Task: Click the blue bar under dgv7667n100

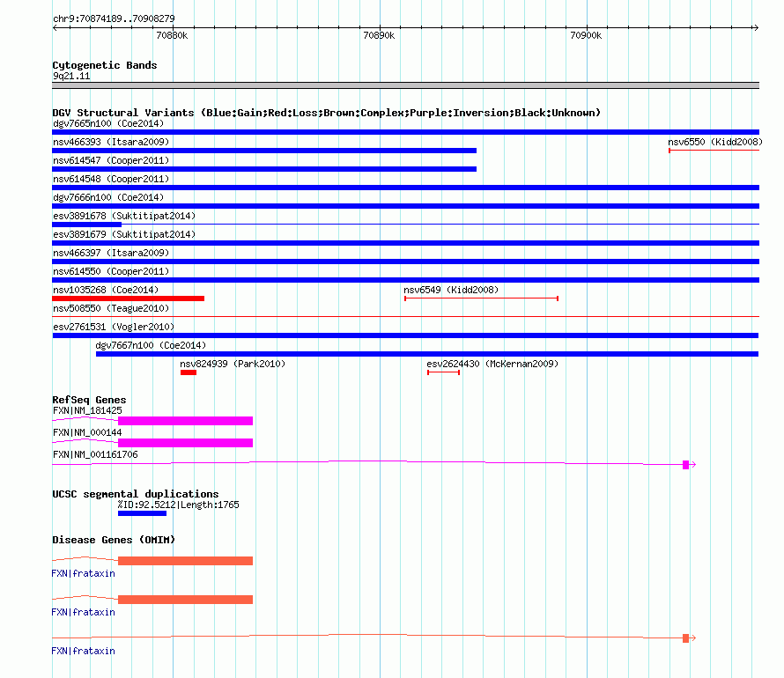Action: point(427,354)
